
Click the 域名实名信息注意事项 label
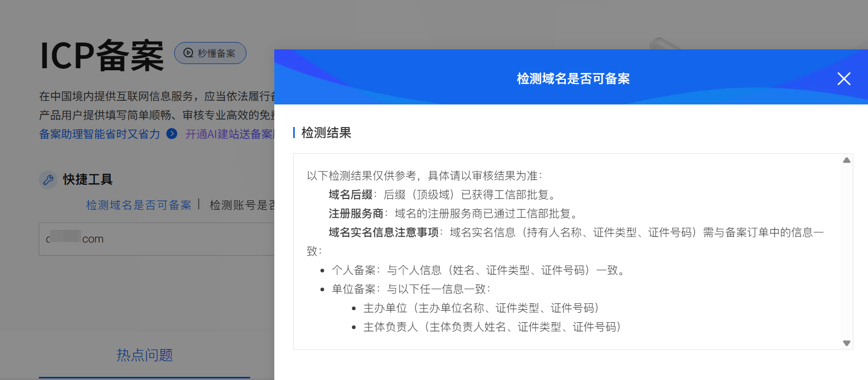(x=383, y=233)
